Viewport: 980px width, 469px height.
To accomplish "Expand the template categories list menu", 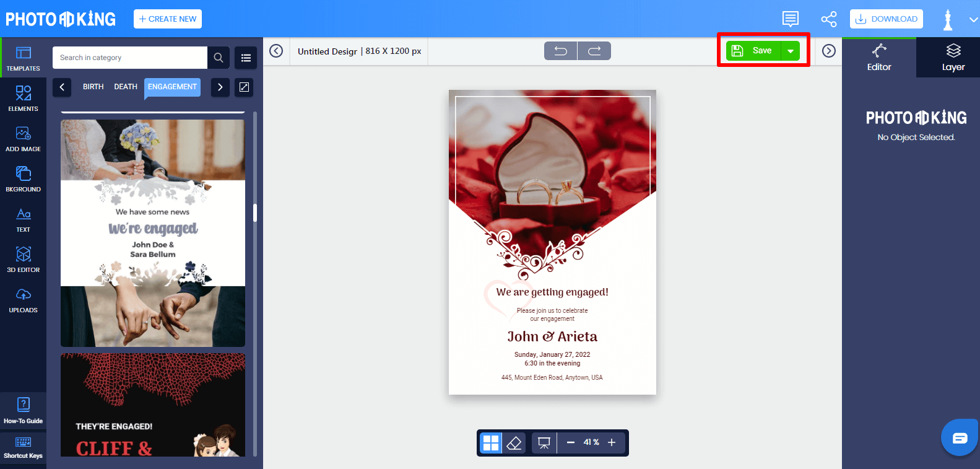I will [x=246, y=58].
